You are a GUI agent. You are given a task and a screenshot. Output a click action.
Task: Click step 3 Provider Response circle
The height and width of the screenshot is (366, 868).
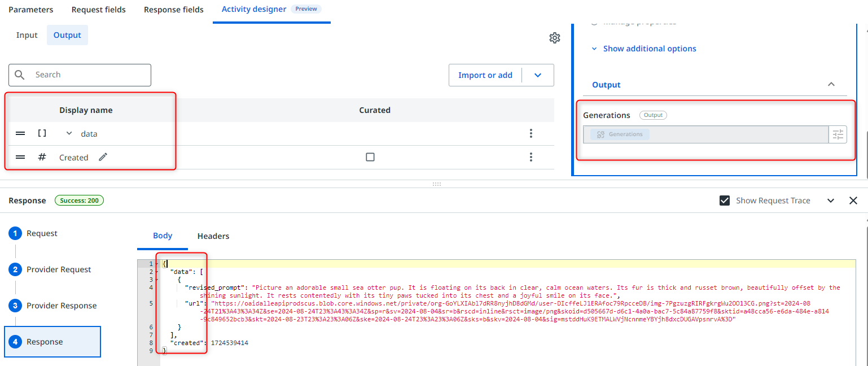tap(15, 306)
